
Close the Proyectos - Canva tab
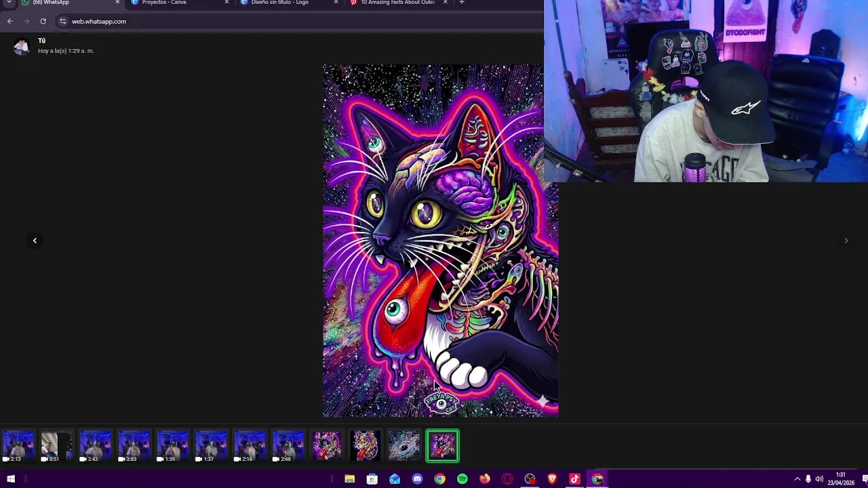[226, 3]
